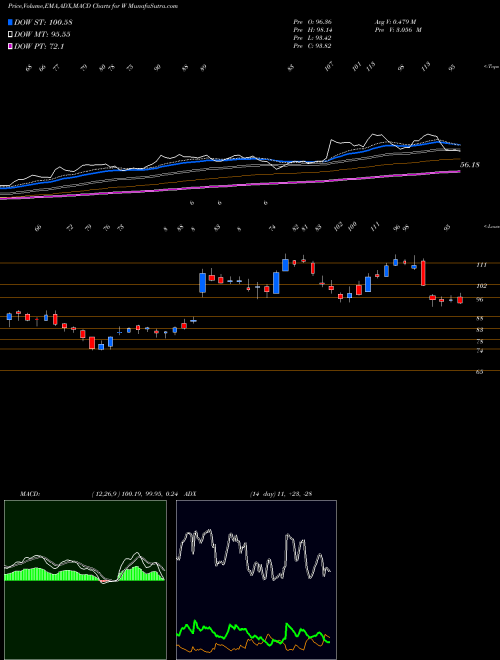
Task: Click the ADX label above blue panel
Action: pyautogui.click(x=190, y=494)
